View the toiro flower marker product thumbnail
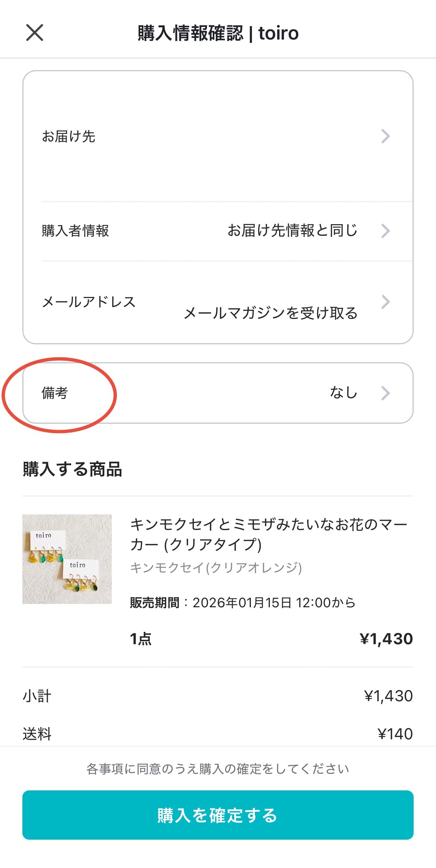This screenshot has height=868, width=436. pyautogui.click(x=67, y=559)
